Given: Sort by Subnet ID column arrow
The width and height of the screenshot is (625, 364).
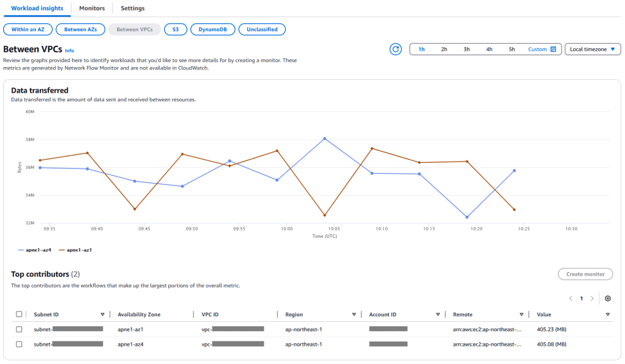Looking at the screenshot, I should click(103, 315).
